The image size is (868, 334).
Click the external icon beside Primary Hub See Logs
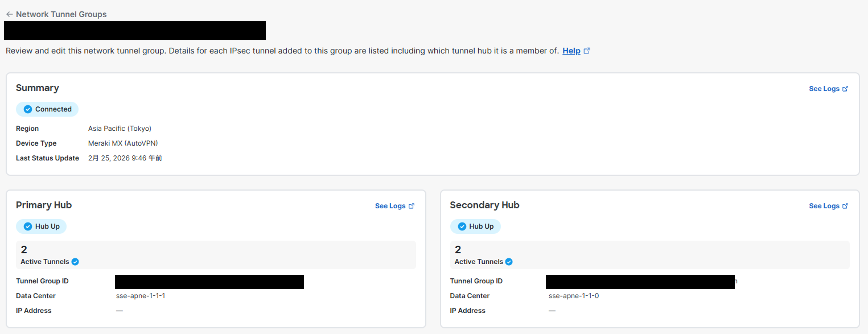pyautogui.click(x=412, y=206)
